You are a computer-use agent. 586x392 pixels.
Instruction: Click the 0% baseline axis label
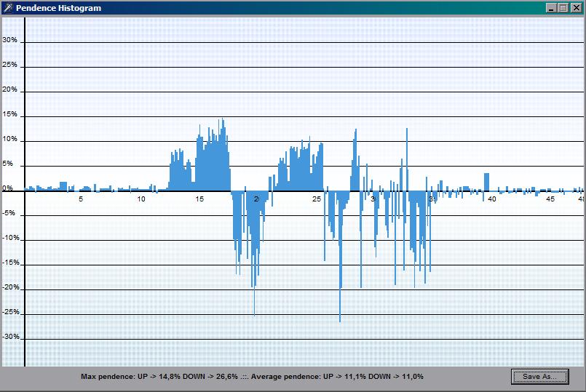coord(8,189)
